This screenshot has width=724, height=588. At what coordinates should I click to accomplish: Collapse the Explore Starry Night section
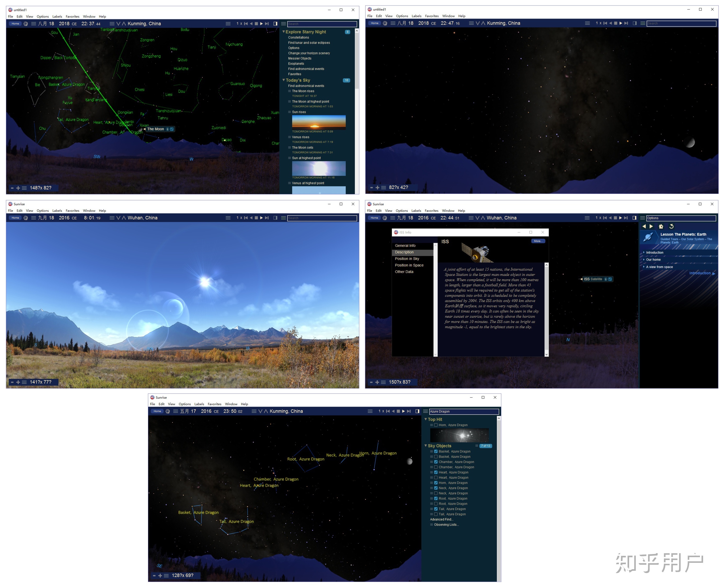click(284, 31)
